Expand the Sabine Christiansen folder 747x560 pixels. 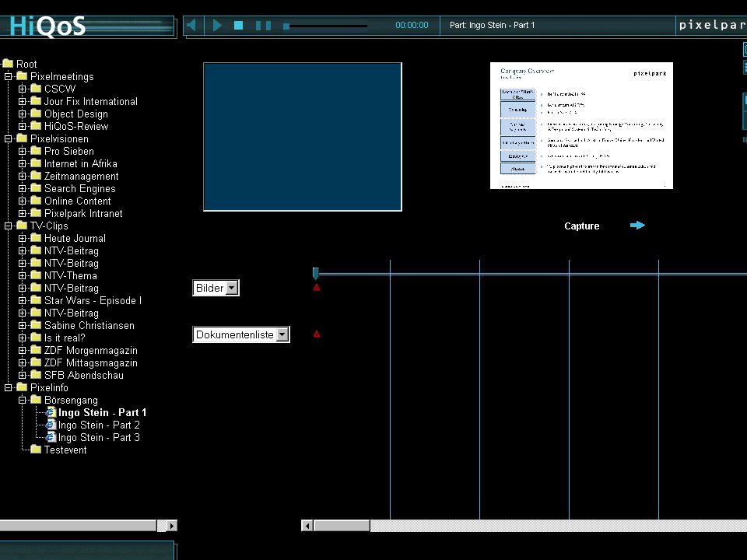click(22, 326)
